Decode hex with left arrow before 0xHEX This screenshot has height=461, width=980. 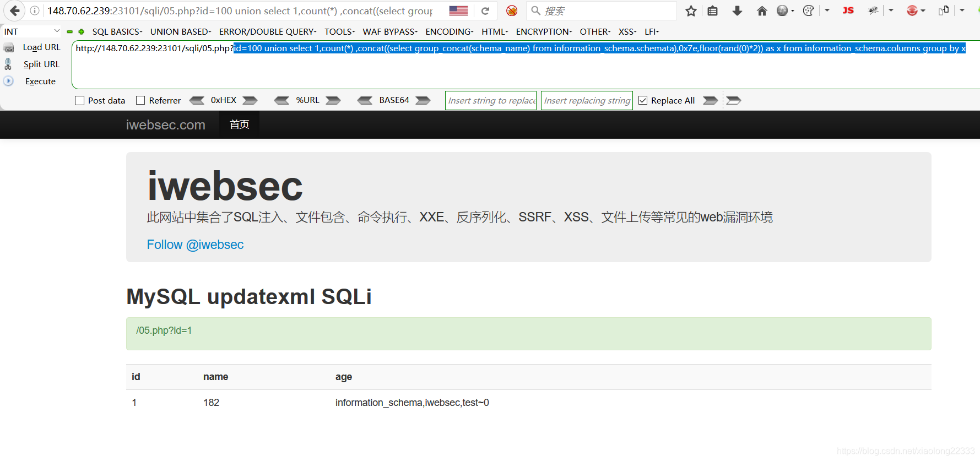(197, 100)
